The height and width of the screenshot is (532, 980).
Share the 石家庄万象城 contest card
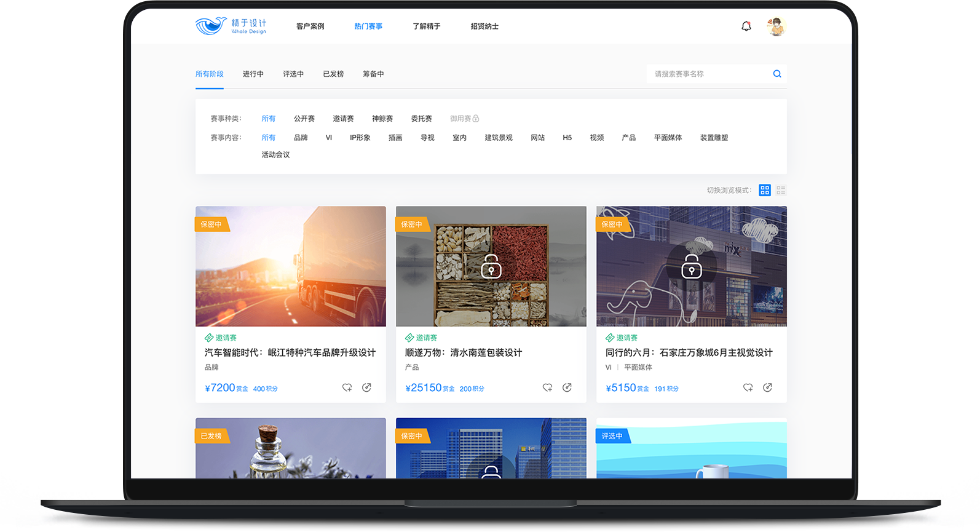tap(767, 387)
